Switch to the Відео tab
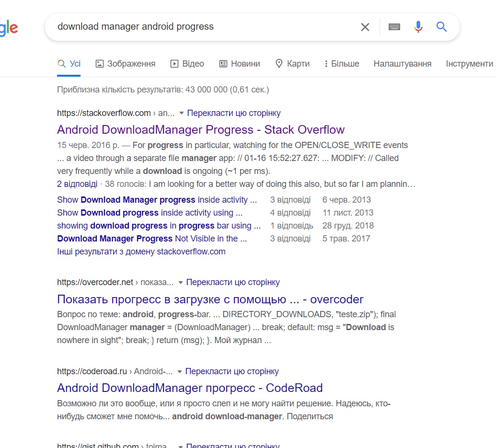The image size is (496, 448). click(x=187, y=64)
